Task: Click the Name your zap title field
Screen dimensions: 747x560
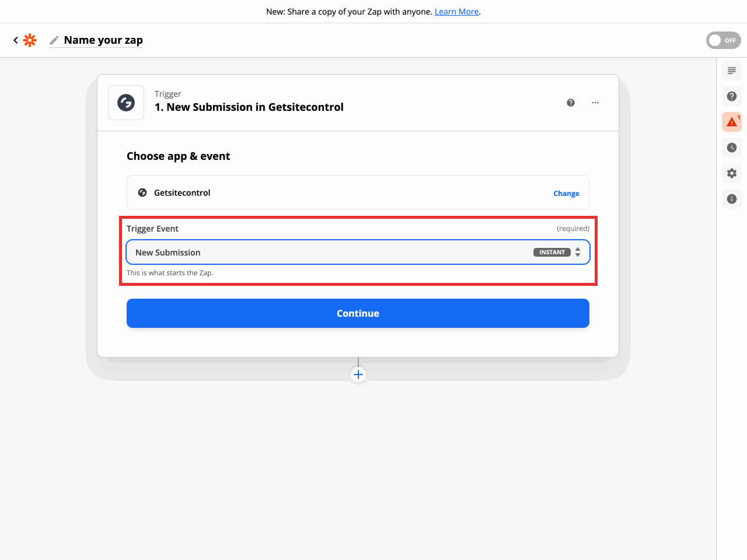Action: click(x=103, y=40)
